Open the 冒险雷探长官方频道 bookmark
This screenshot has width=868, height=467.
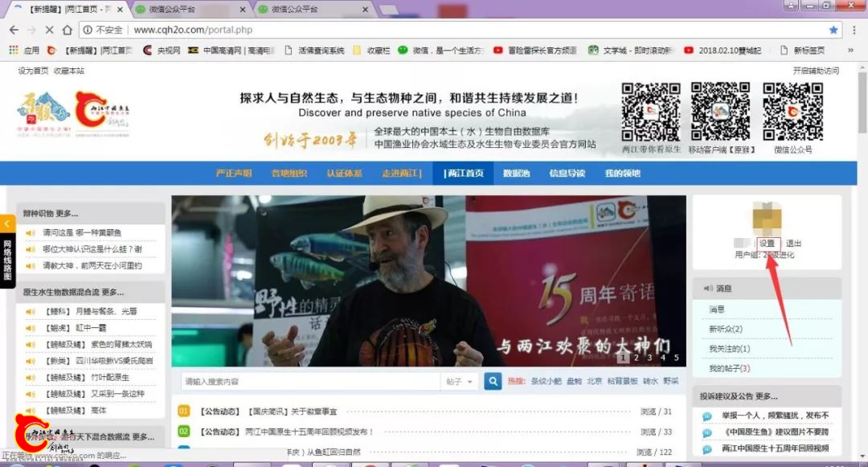pyautogui.click(x=534, y=51)
